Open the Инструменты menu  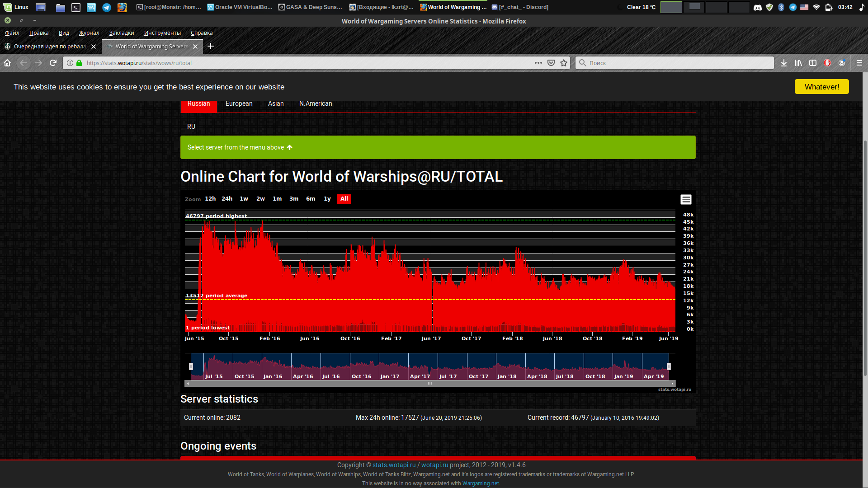pyautogui.click(x=162, y=33)
